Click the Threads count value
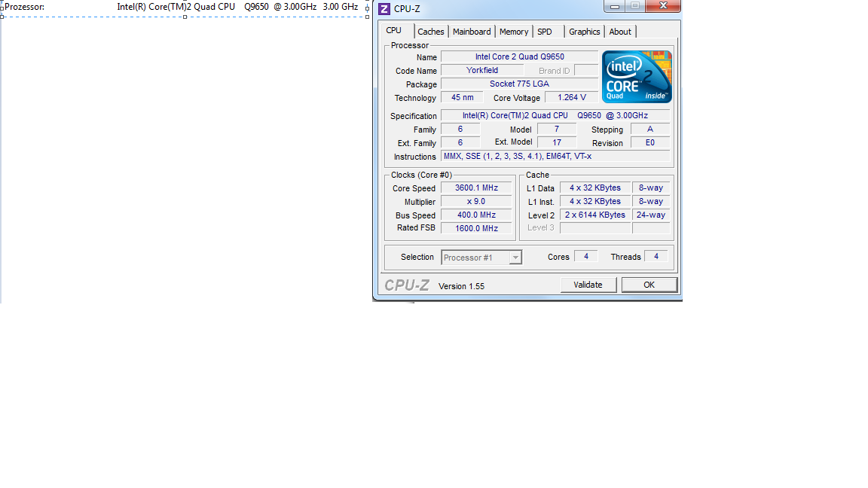 coord(656,256)
